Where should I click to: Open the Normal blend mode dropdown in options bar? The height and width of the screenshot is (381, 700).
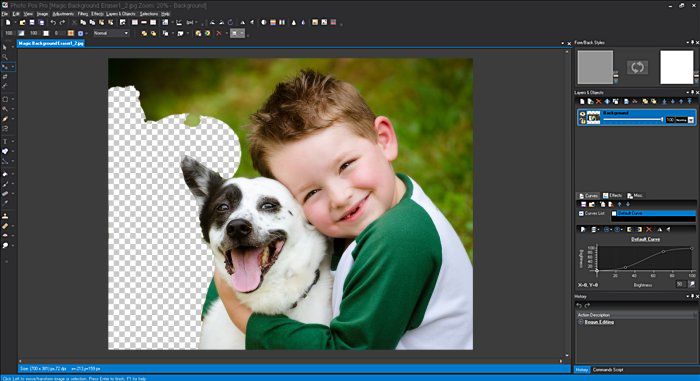(x=111, y=33)
